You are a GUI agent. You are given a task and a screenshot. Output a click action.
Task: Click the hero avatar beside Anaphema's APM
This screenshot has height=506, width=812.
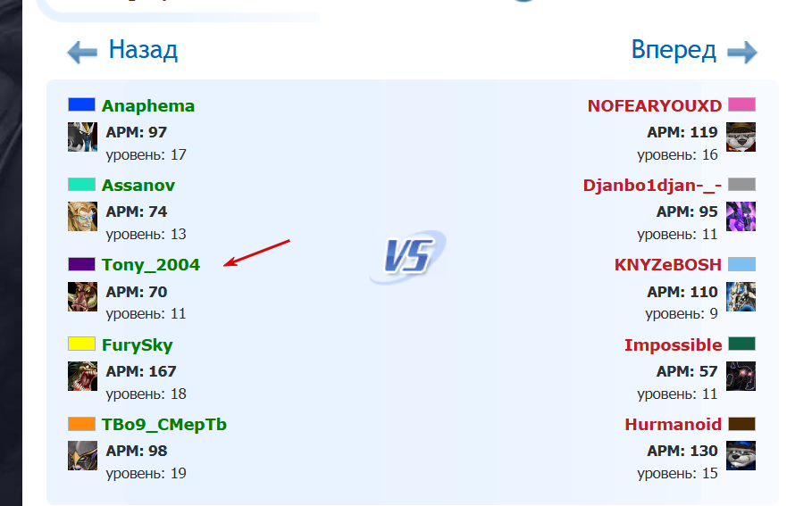tap(82, 137)
